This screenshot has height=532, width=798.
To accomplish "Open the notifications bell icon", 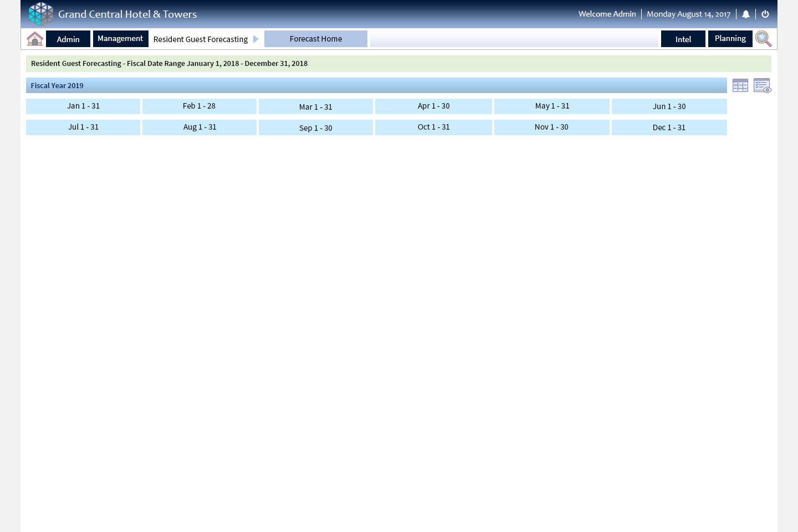I will [746, 14].
